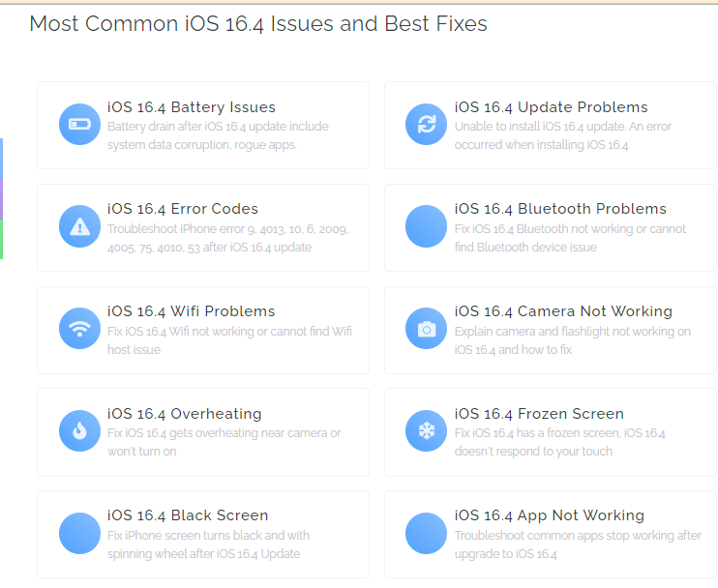Select the iOS 16.4 Error Codes title
Image resolution: width=718 pixels, height=588 pixels.
183,209
